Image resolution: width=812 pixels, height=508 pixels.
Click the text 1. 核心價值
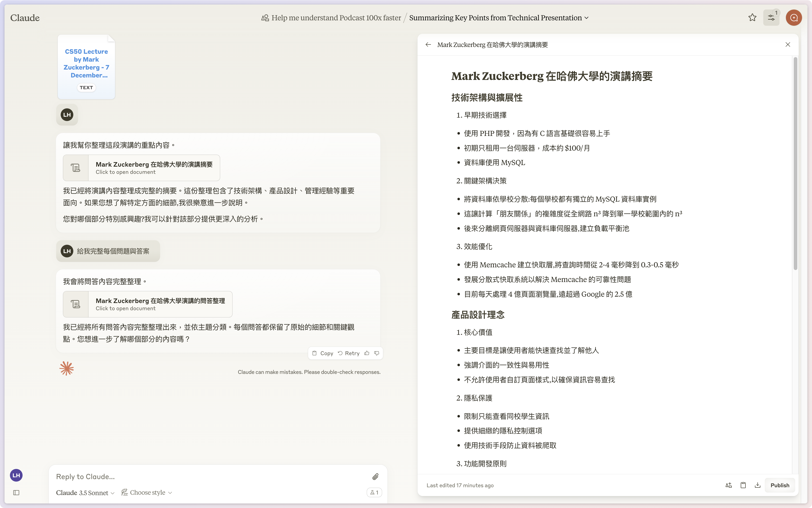click(474, 332)
